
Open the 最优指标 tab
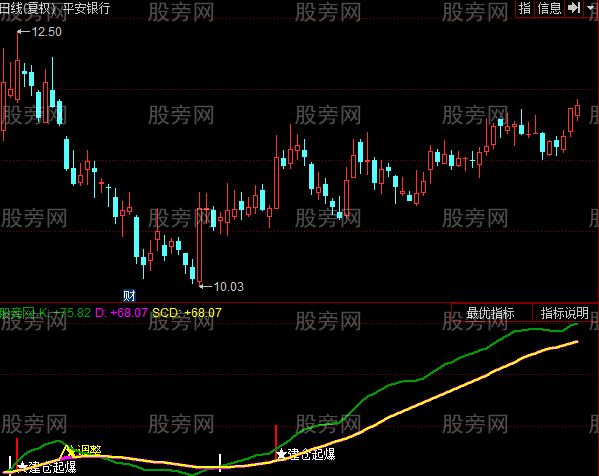click(x=490, y=313)
